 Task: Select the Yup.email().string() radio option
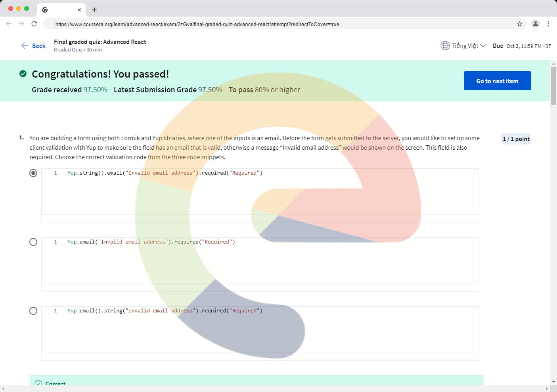pyautogui.click(x=33, y=311)
